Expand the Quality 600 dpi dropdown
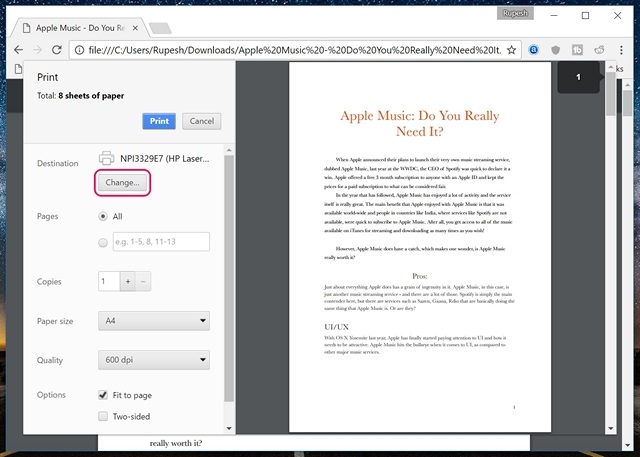640x457 pixels. (x=153, y=359)
